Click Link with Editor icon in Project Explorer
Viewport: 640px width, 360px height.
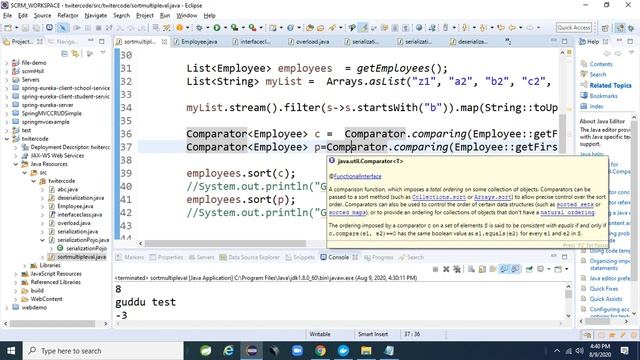coord(75,54)
